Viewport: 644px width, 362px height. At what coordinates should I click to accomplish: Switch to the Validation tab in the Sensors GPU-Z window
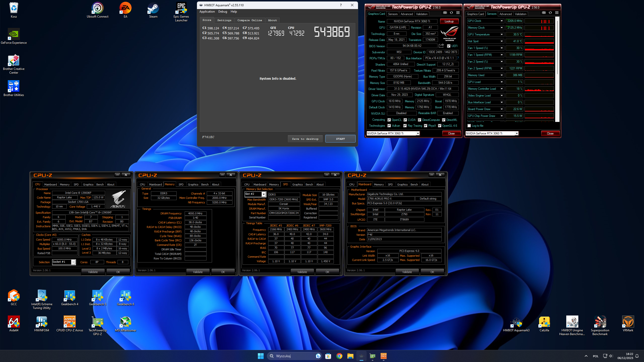point(520,14)
